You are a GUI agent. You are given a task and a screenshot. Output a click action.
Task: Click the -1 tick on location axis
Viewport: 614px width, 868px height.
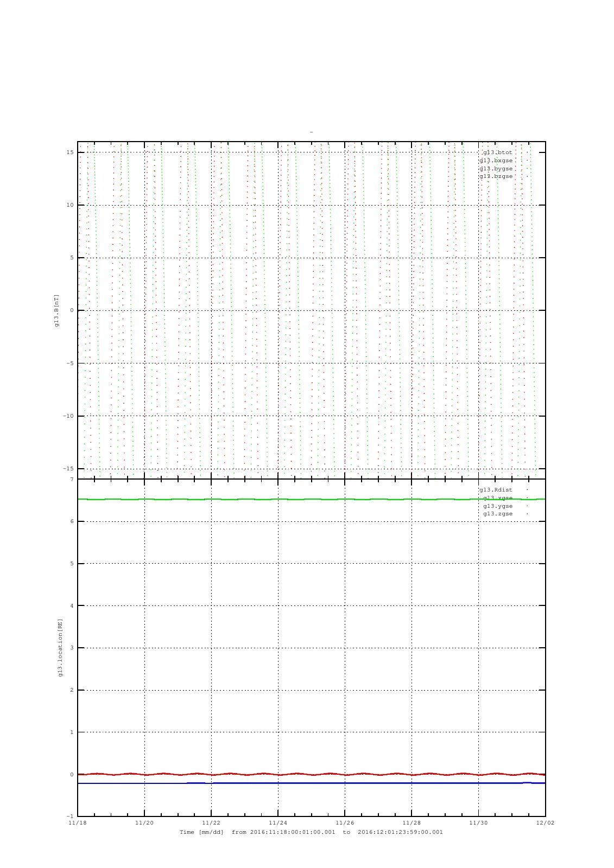pos(70,816)
